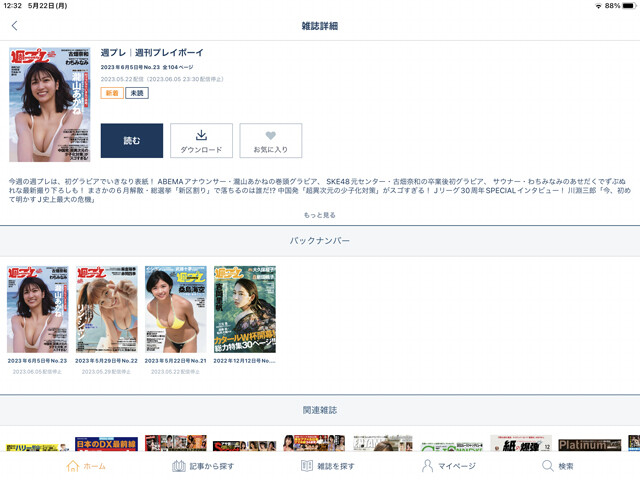Click the 読む read button
640x480 pixels.
(x=132, y=140)
